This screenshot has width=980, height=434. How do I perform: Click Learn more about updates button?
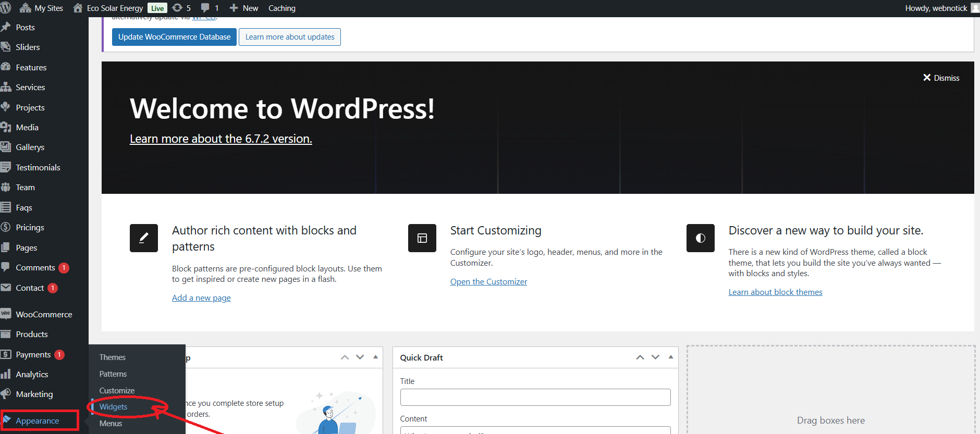point(290,37)
